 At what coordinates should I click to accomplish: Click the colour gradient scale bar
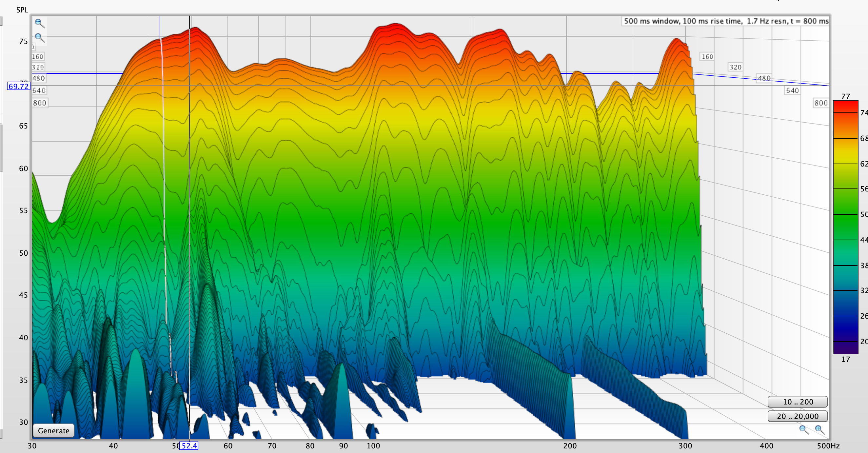coord(845,227)
